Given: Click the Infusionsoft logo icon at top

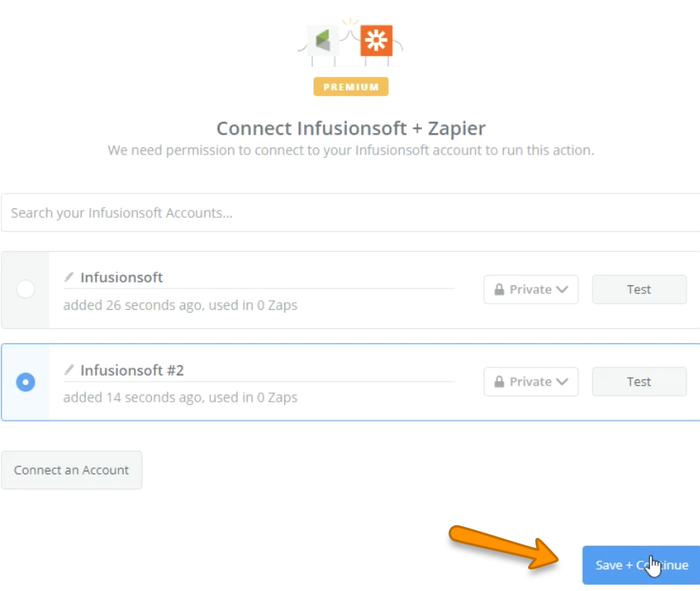Looking at the screenshot, I should [322, 40].
